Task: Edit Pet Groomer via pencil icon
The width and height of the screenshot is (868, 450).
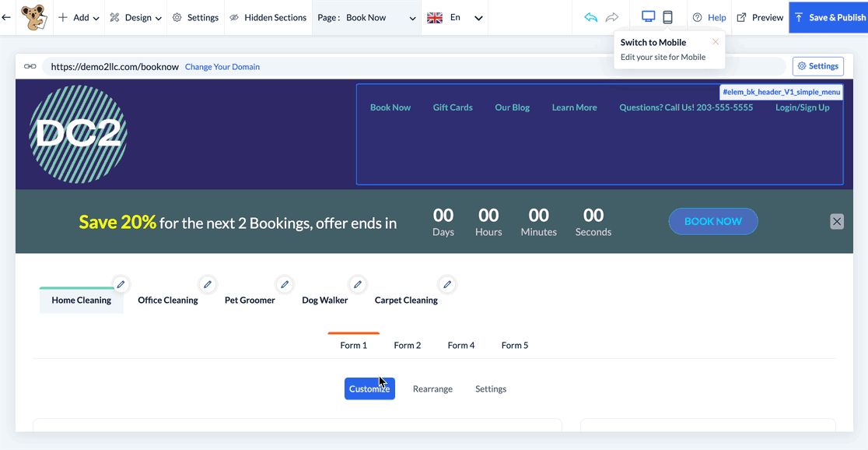Action: click(x=285, y=284)
